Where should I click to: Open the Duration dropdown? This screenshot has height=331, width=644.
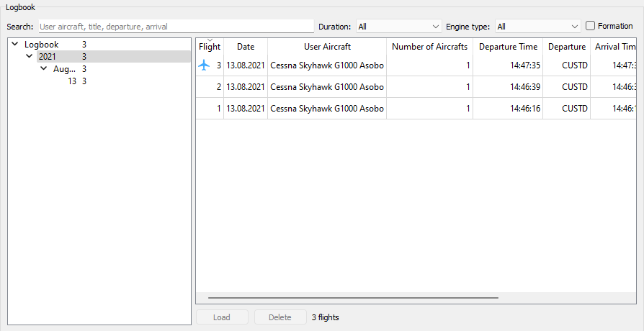(398, 27)
